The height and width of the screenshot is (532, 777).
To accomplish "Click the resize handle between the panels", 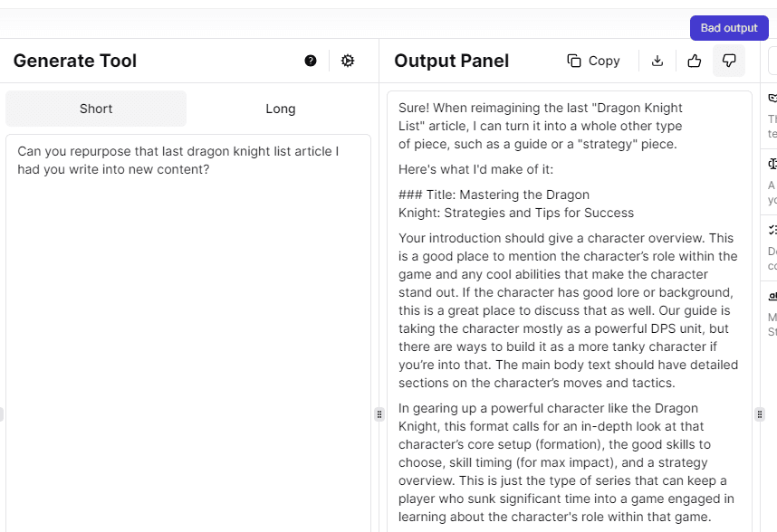I will 379,414.
